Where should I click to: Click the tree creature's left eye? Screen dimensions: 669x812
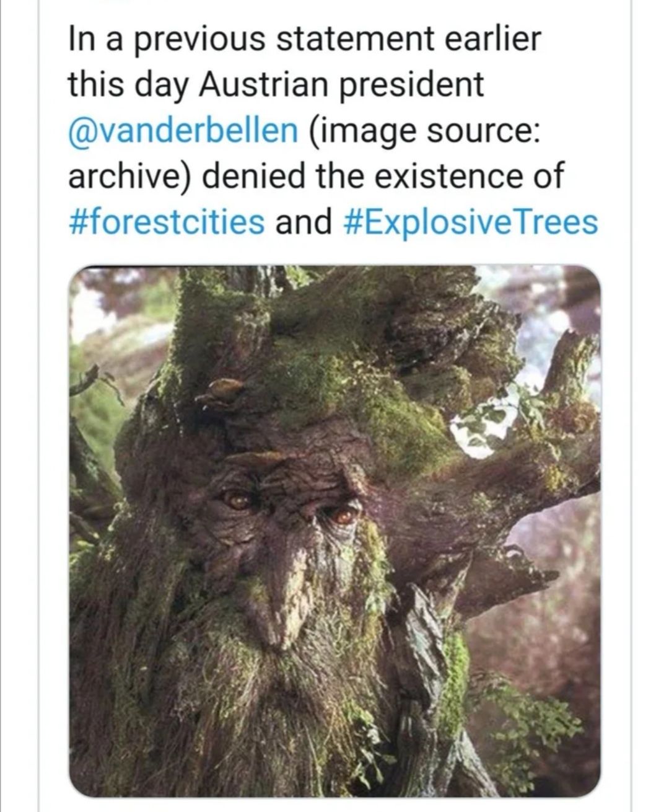[238, 500]
